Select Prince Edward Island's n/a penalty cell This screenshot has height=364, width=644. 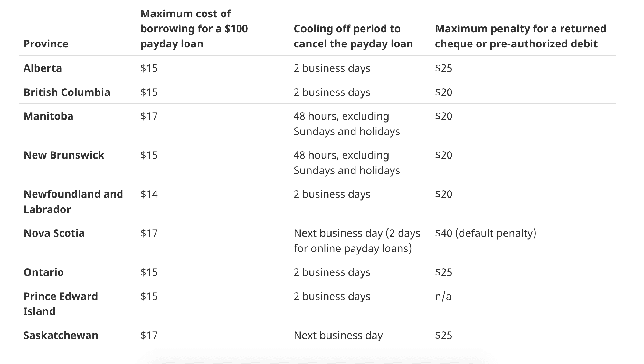(443, 296)
